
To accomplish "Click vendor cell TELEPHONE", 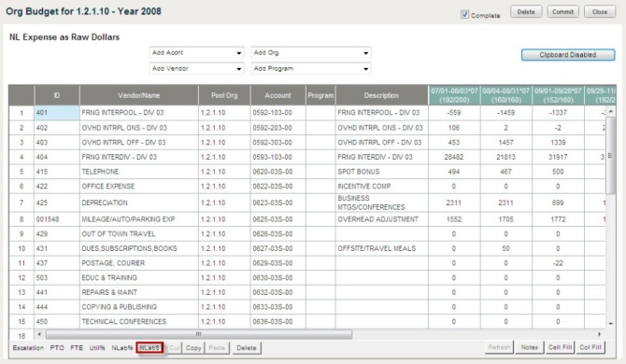I will [x=138, y=172].
